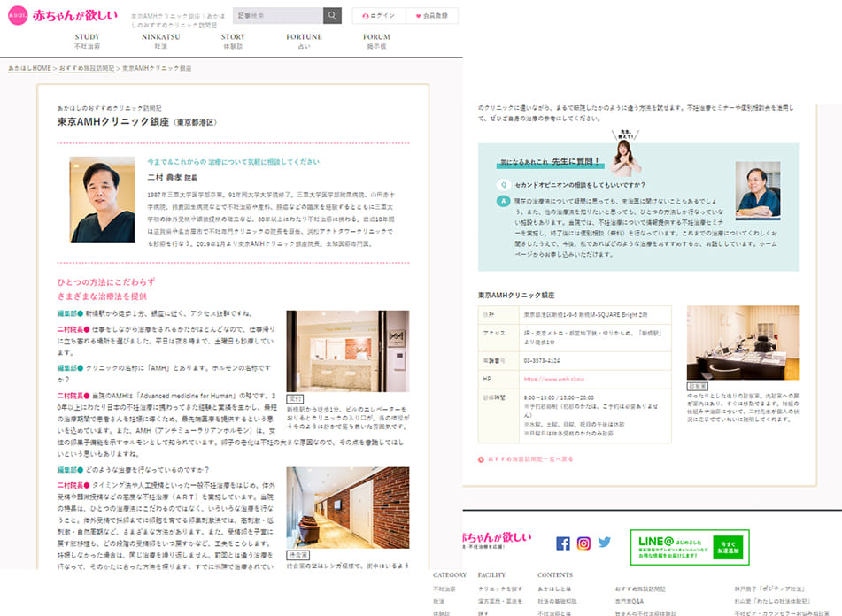
Task: Click the phone number 03-3573-4124
Action: tap(542, 360)
